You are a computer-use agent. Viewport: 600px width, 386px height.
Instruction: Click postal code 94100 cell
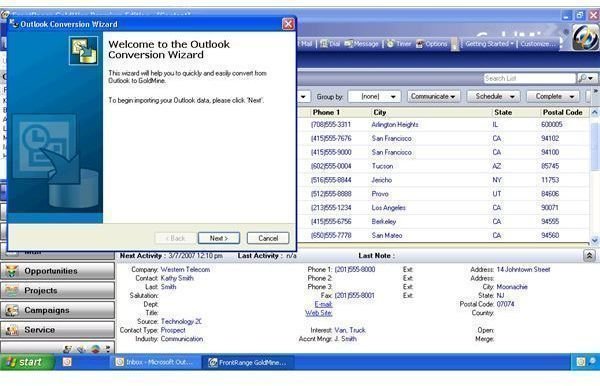(550, 152)
